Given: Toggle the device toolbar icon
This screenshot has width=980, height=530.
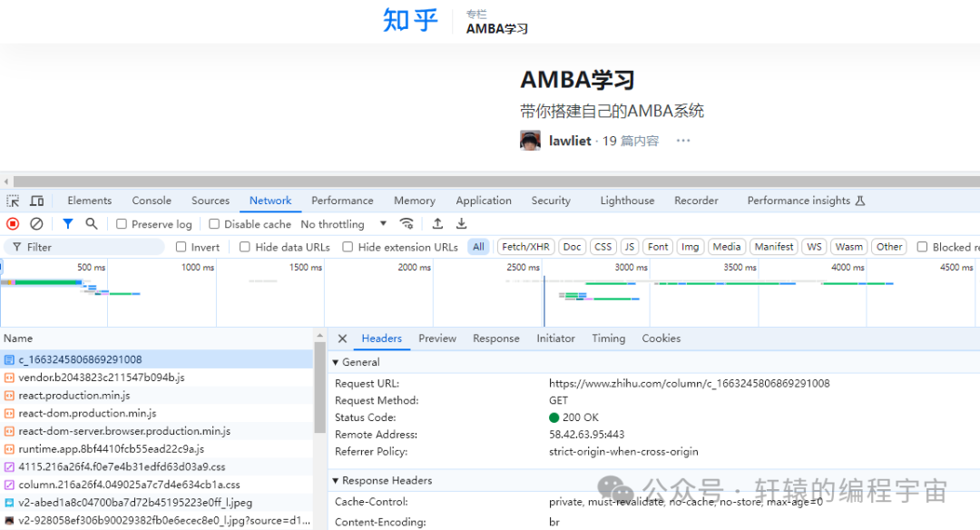Looking at the screenshot, I should coord(37,201).
